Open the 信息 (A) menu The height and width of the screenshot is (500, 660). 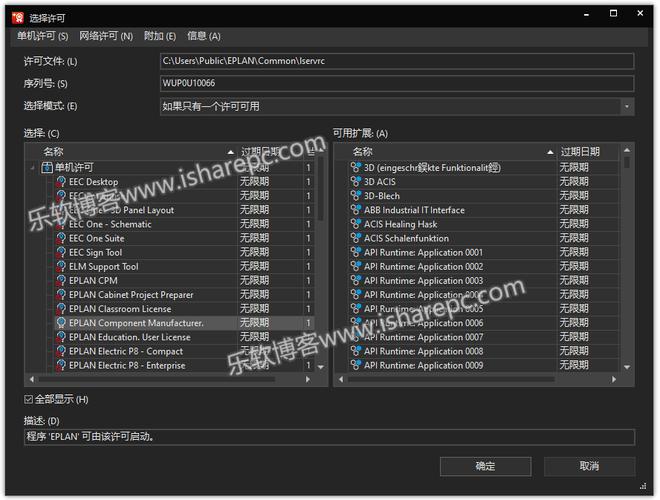pyautogui.click(x=204, y=36)
